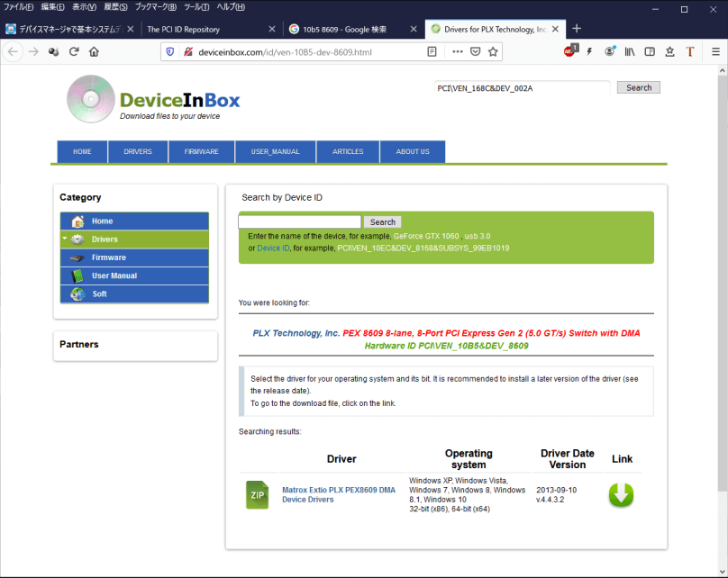Download driver with green arrow icon
728x578 pixels.
(621, 495)
